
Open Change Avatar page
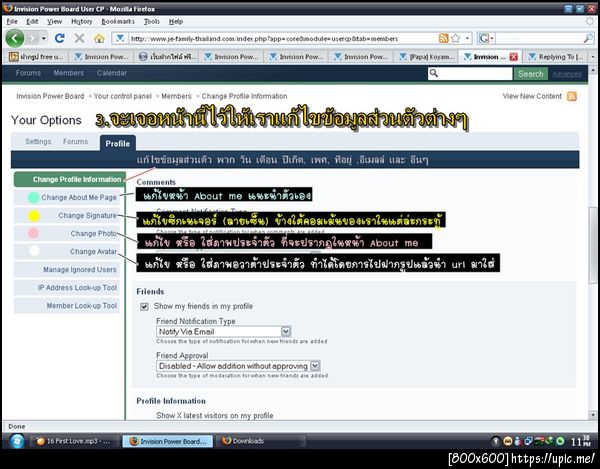coord(67,252)
